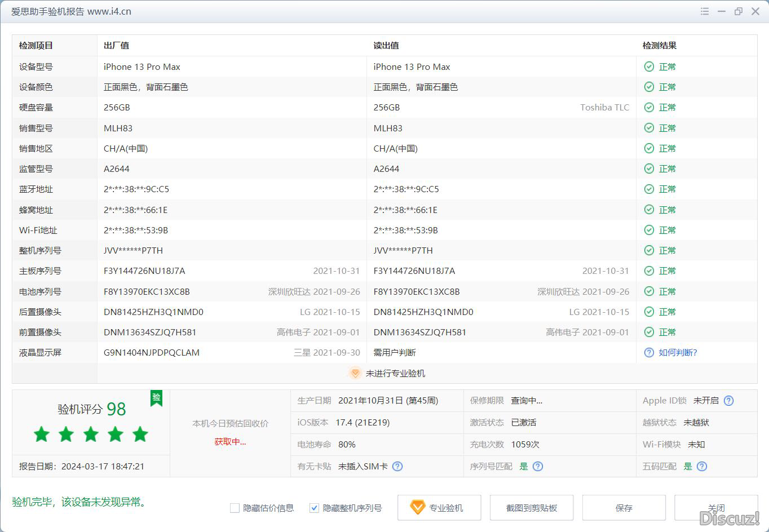Click the green check icon for 主板序列号
This screenshot has width=769, height=532.
point(649,271)
